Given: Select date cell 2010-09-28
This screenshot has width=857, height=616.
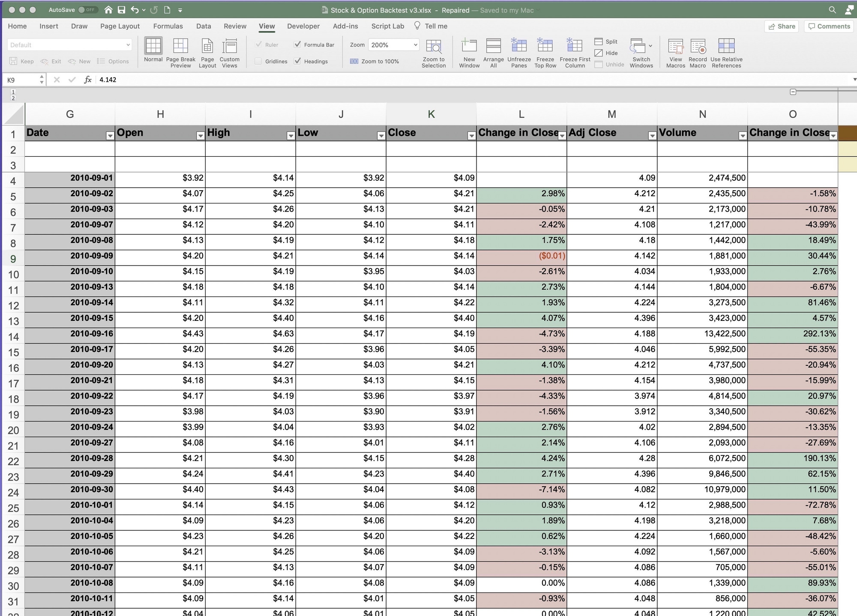Looking at the screenshot, I should tap(70, 460).
